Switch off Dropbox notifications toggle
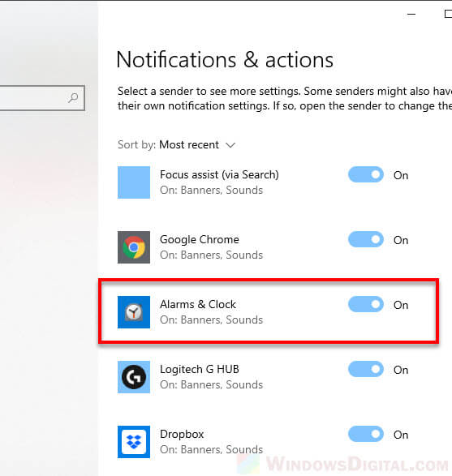The image size is (452, 476). point(366,434)
